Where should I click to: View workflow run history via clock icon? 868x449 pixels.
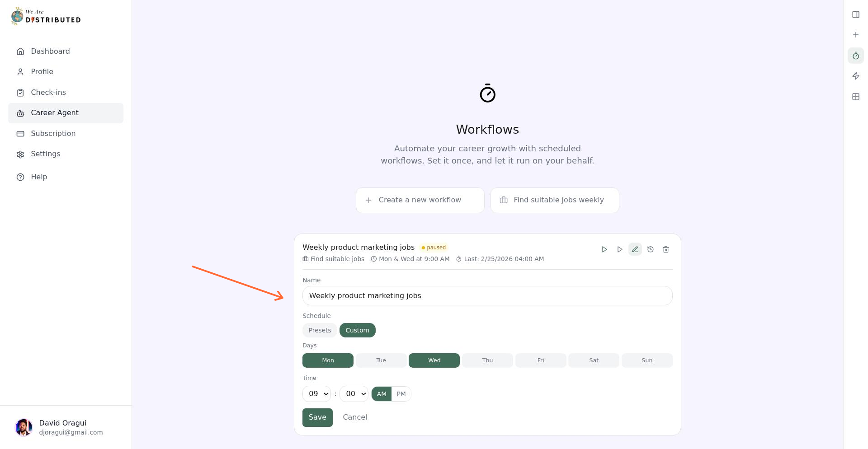[651, 249]
